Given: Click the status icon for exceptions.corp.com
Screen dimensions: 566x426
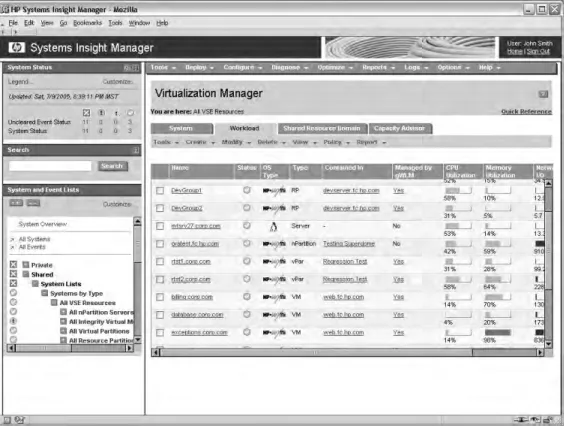Looking at the screenshot, I should pyautogui.click(x=247, y=332).
